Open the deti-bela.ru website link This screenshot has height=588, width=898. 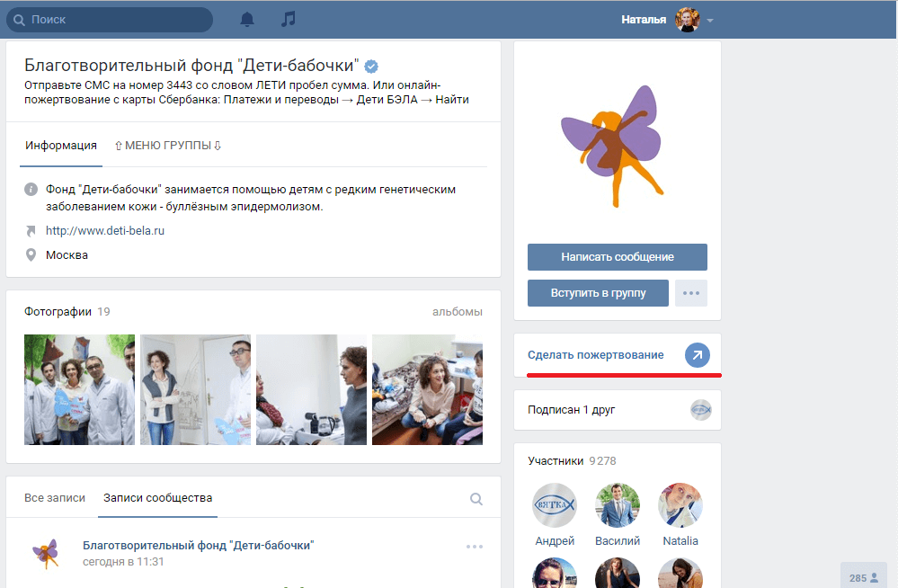tap(105, 231)
